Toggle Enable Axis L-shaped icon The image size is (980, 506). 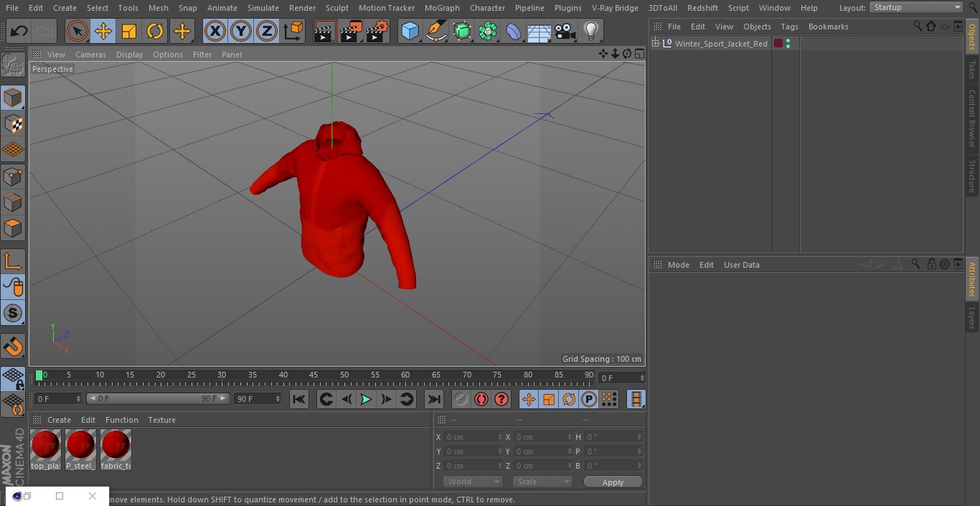[x=13, y=261]
